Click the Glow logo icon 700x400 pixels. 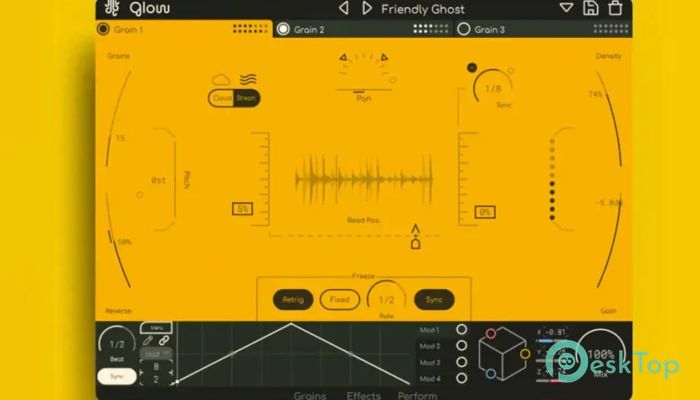109,9
